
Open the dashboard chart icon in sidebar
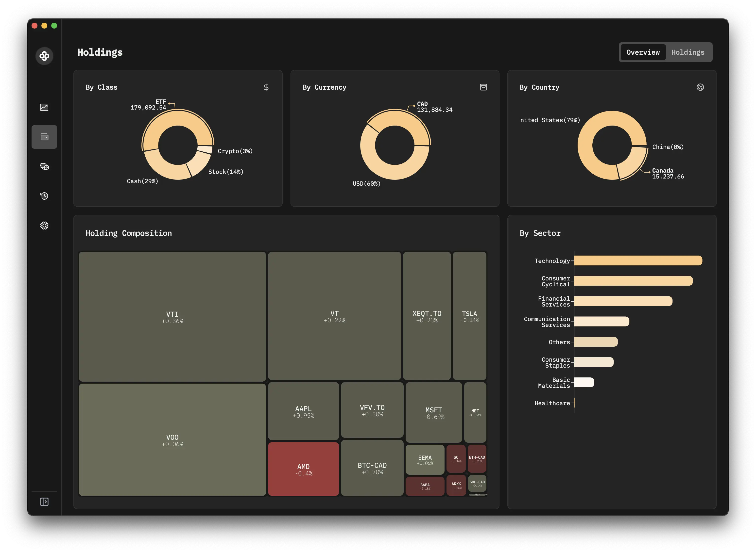pyautogui.click(x=44, y=107)
